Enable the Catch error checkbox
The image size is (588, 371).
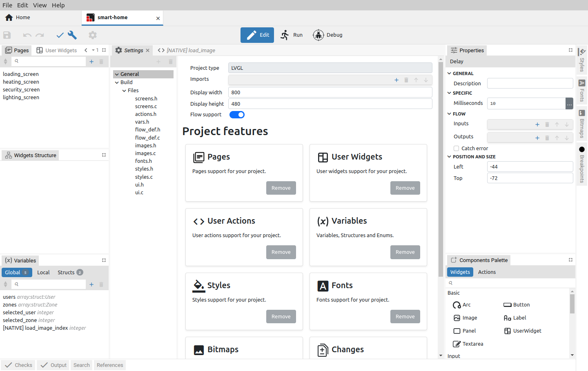coord(457,149)
